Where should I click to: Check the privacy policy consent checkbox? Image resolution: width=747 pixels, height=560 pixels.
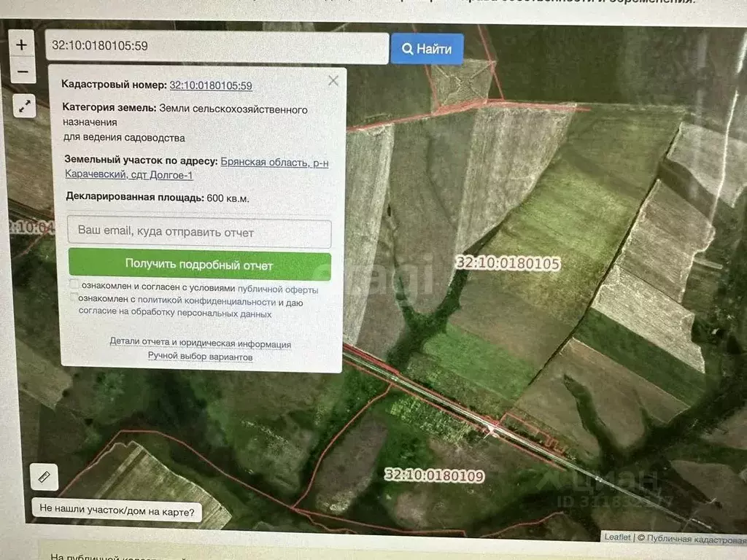click(x=74, y=297)
